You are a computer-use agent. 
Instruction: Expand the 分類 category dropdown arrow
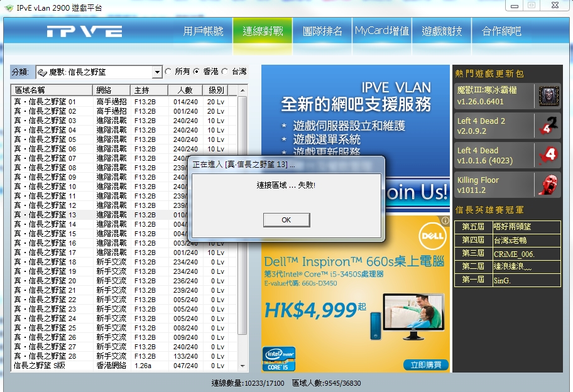tap(157, 72)
